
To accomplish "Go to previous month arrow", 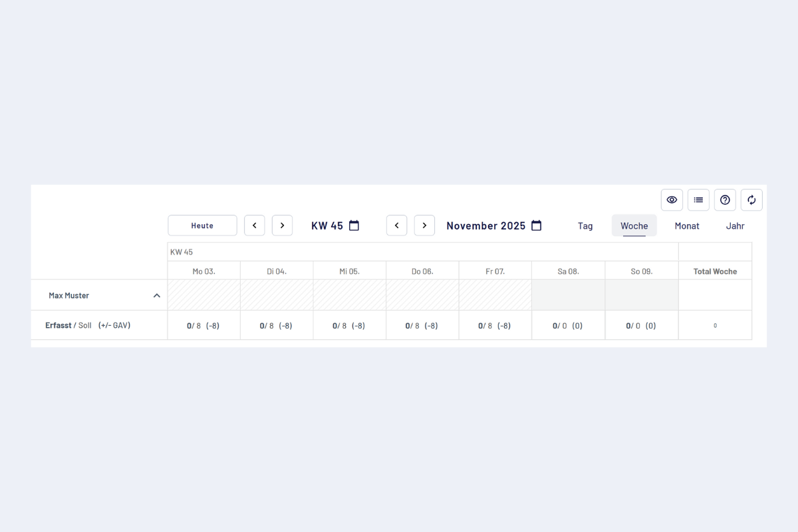I will pyautogui.click(x=396, y=225).
